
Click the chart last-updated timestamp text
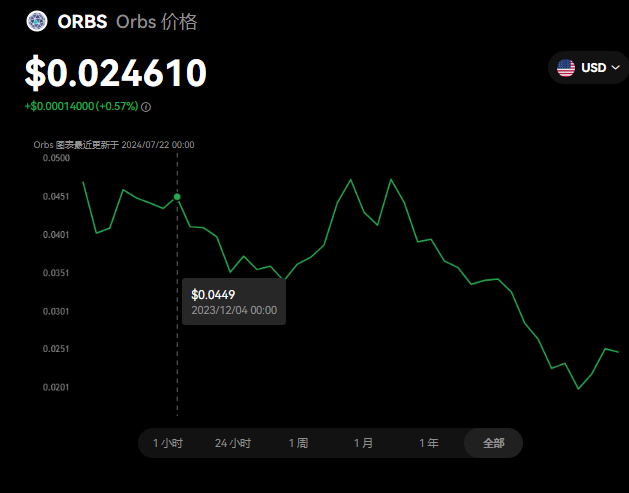(114, 144)
